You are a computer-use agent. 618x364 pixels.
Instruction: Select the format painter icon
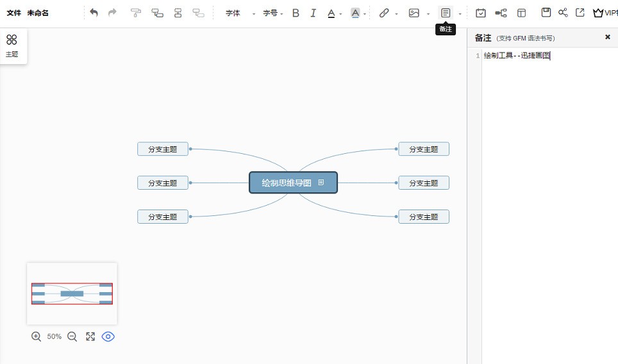135,13
